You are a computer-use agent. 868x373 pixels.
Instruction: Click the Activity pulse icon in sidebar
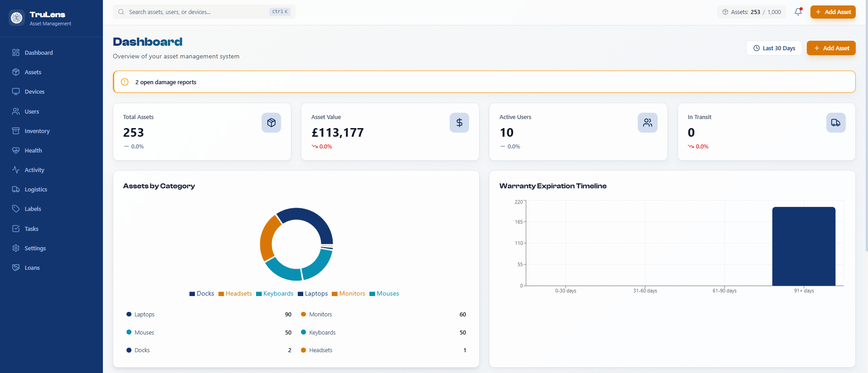16,170
